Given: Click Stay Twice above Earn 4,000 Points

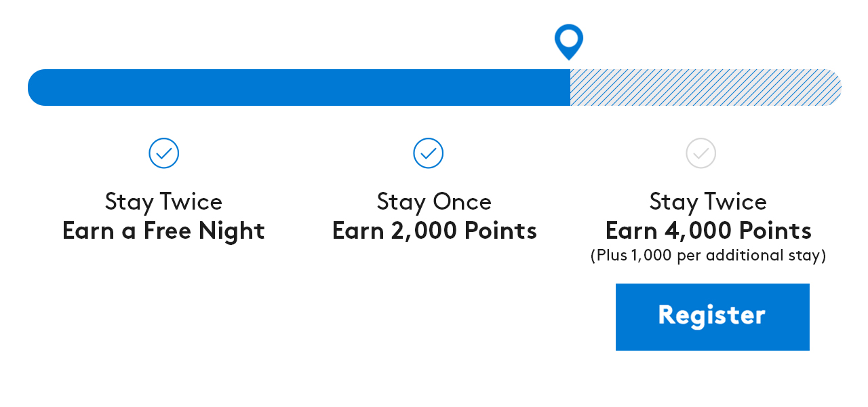Looking at the screenshot, I should pyautogui.click(x=708, y=201).
